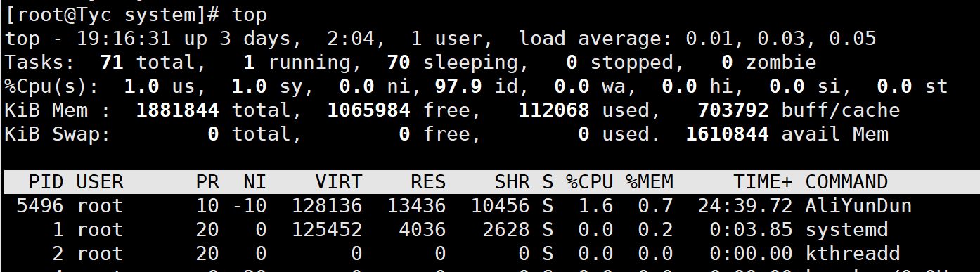Viewport: 980px width, 272px height.
Task: Click the '0 zombie' tasks value
Action: (x=769, y=63)
